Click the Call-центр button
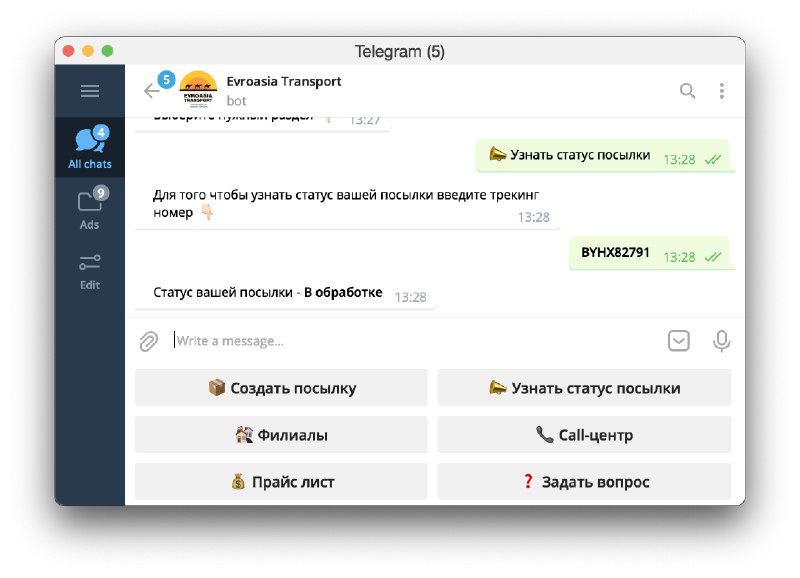The height and width of the screenshot is (578, 800). 584,435
